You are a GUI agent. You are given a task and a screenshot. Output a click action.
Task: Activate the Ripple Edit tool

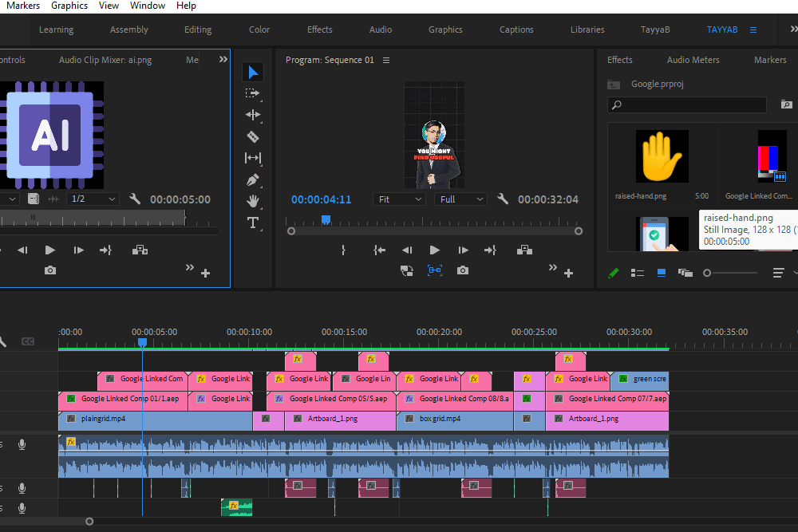(253, 115)
